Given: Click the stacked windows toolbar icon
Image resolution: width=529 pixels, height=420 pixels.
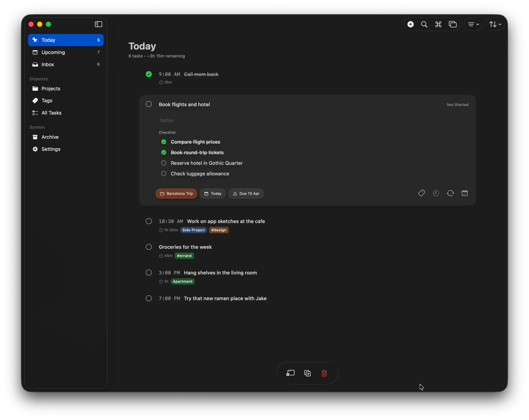Looking at the screenshot, I should click(x=452, y=24).
